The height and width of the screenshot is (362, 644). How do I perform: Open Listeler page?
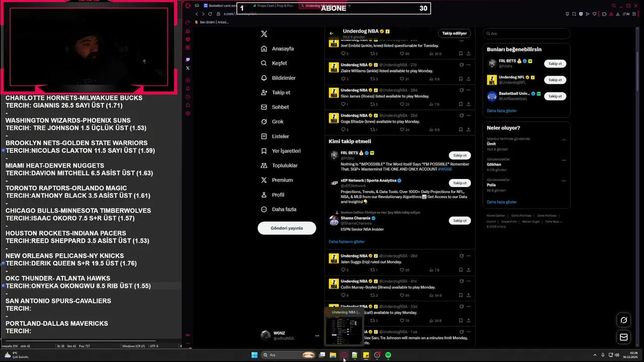(x=275, y=136)
